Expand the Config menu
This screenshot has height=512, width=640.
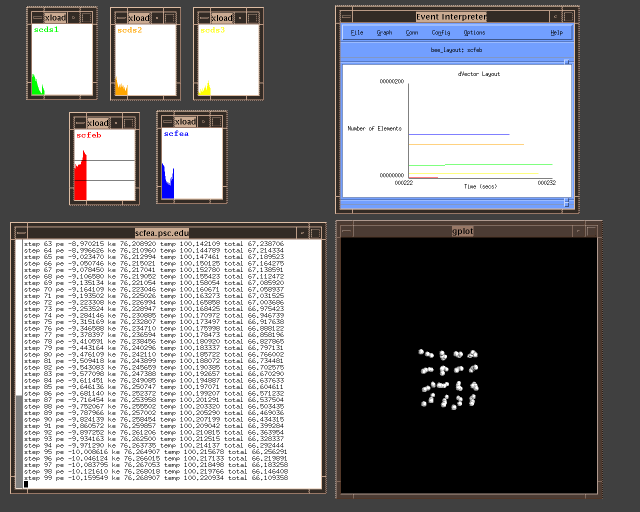(x=441, y=33)
